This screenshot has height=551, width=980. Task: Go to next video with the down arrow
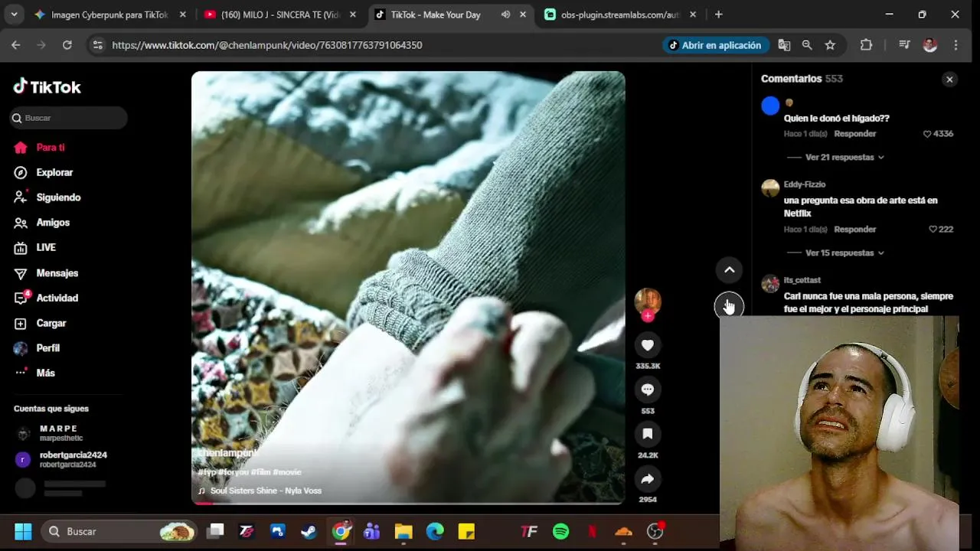point(729,306)
